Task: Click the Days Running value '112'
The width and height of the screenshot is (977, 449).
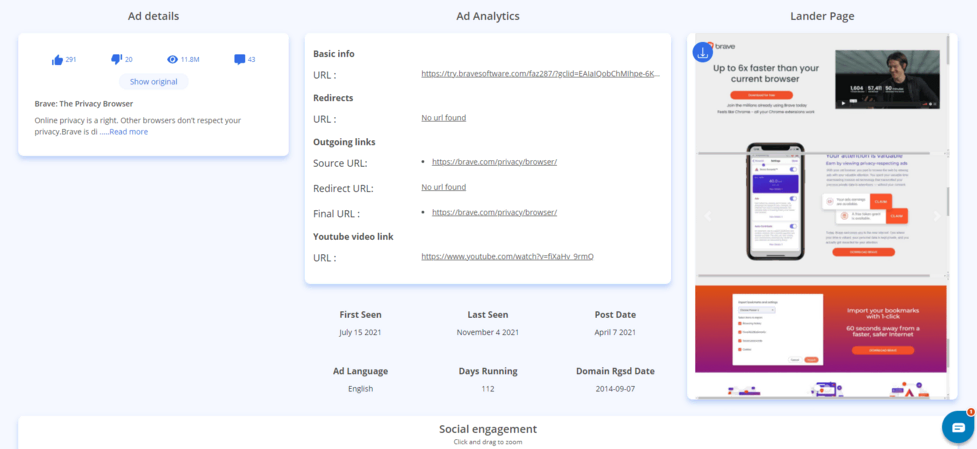Action: [x=488, y=389]
